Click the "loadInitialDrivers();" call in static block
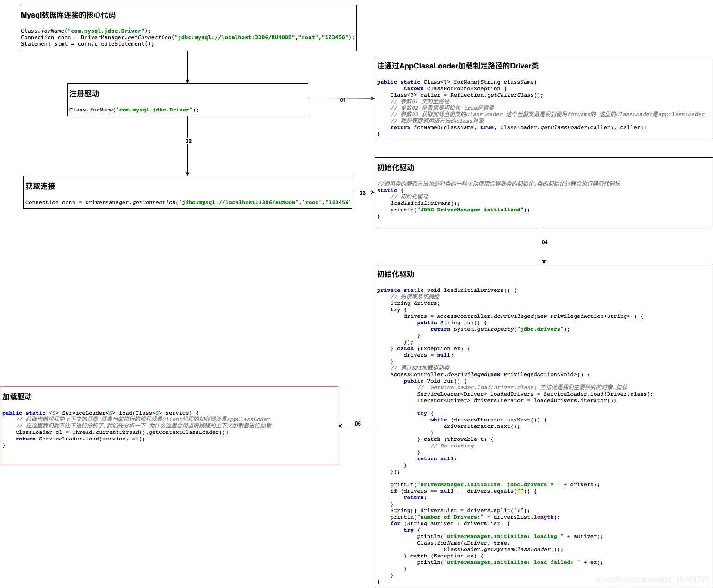The height and width of the screenshot is (588, 713). (x=425, y=203)
